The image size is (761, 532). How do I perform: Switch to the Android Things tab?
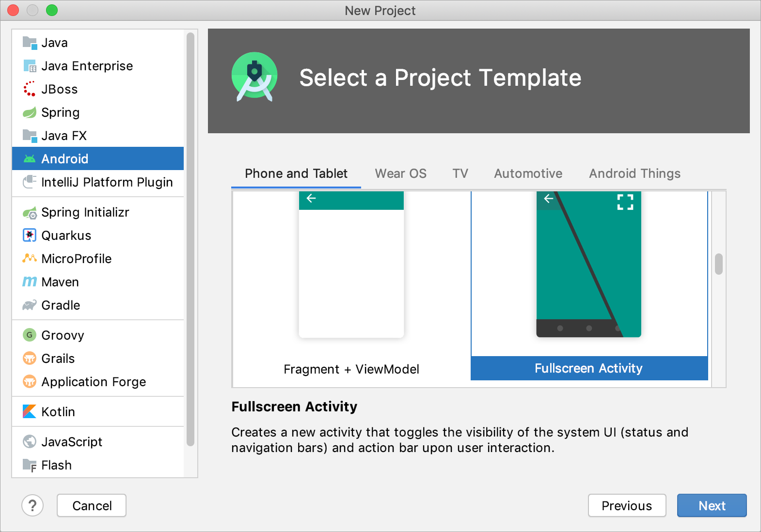coord(635,173)
